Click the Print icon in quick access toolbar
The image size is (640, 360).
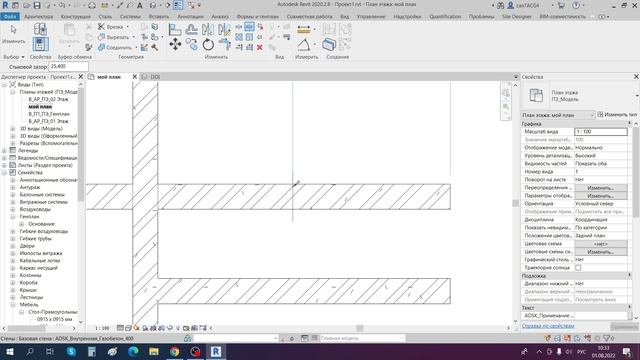pyautogui.click(x=92, y=5)
